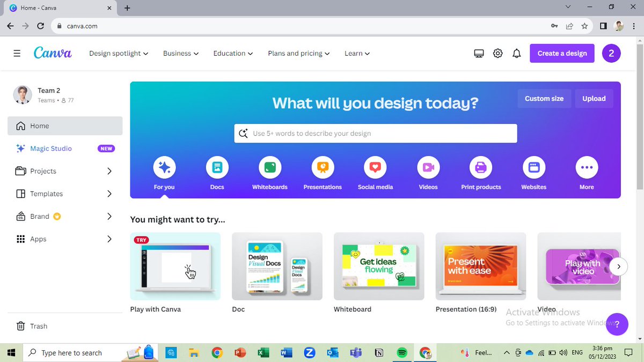Expand the Apps chevron in sidebar
The height and width of the screenshot is (362, 644).
point(109,239)
